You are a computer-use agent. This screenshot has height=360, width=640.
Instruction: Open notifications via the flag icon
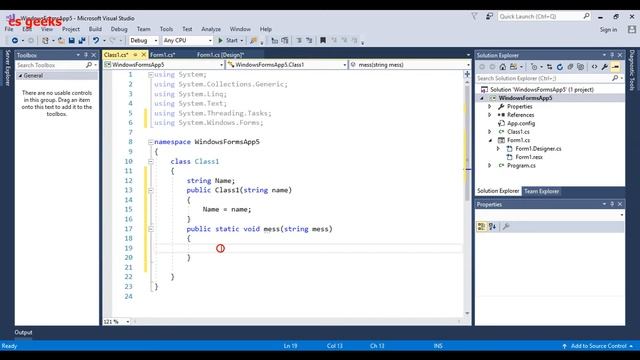474,16
